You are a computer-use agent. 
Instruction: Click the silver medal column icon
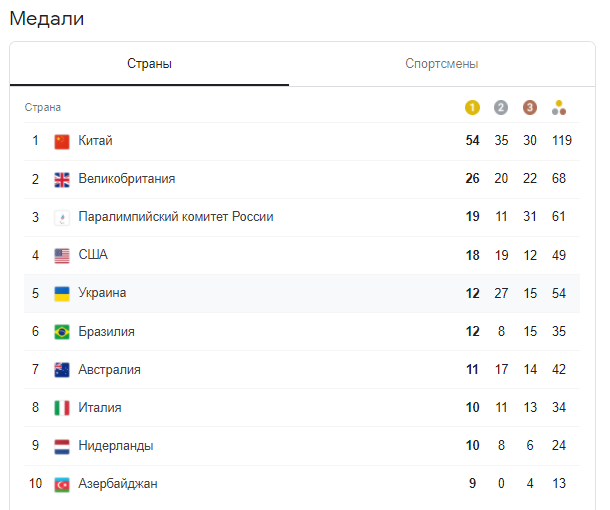[x=501, y=107]
